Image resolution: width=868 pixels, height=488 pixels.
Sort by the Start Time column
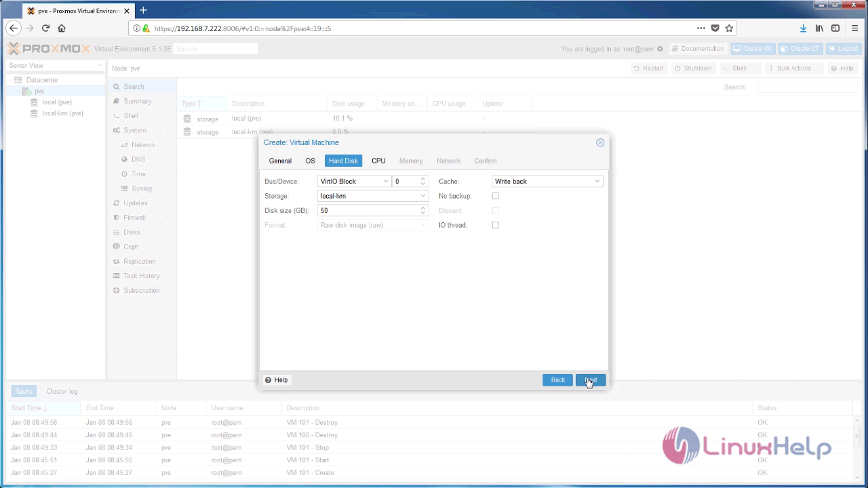(43, 408)
